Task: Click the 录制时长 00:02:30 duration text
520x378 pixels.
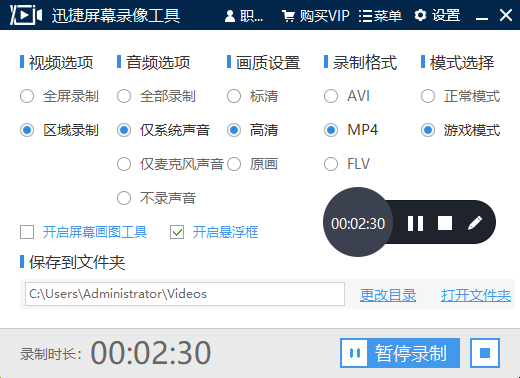Action: point(116,353)
